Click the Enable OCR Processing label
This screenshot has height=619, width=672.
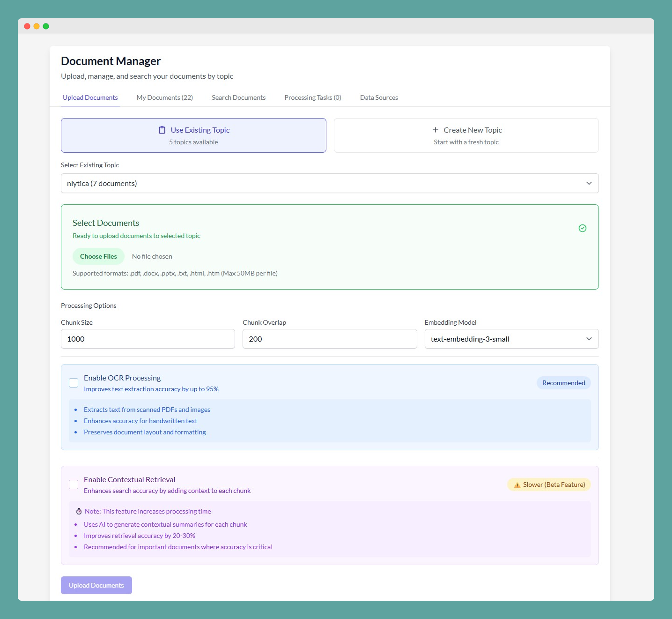tap(122, 378)
